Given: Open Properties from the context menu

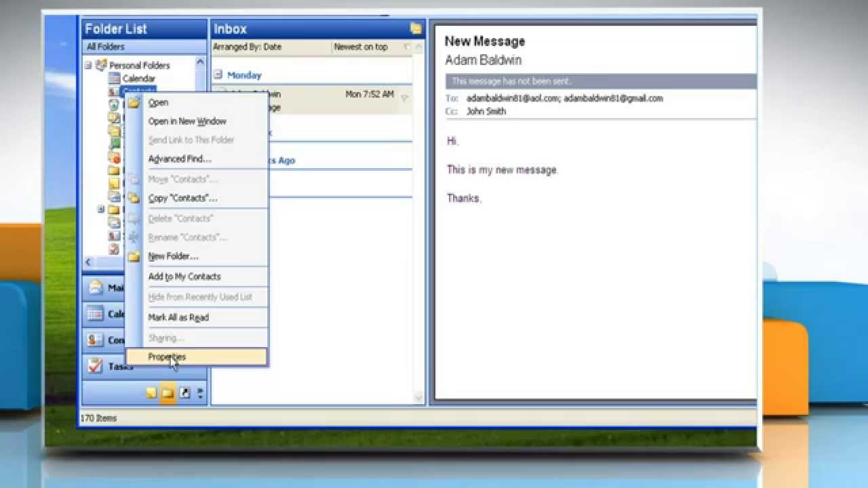Looking at the screenshot, I should point(197,357).
